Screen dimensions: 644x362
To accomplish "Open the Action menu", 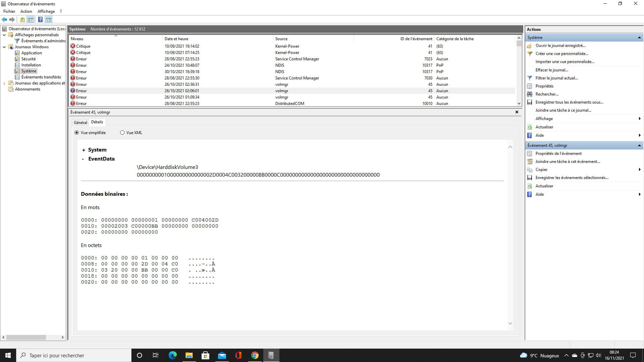I will tap(26, 11).
